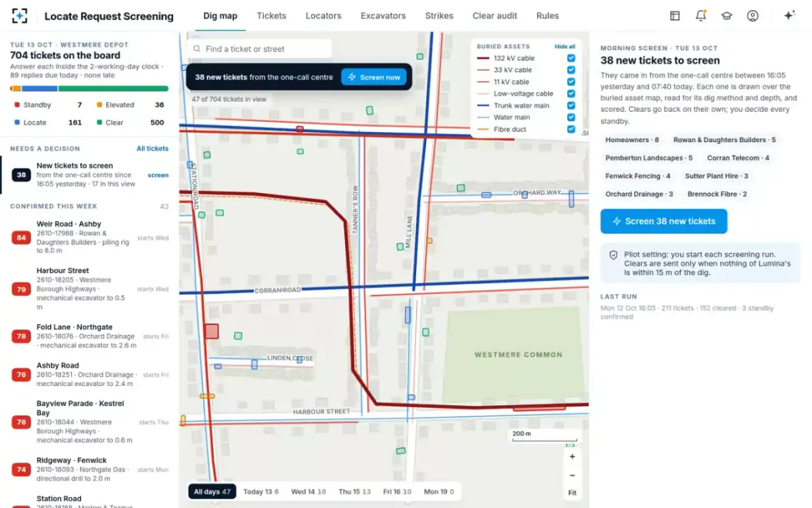The width and height of the screenshot is (812, 508).
Task: Select the Sutter Plant Hire · 3 chip
Action: pyautogui.click(x=717, y=176)
